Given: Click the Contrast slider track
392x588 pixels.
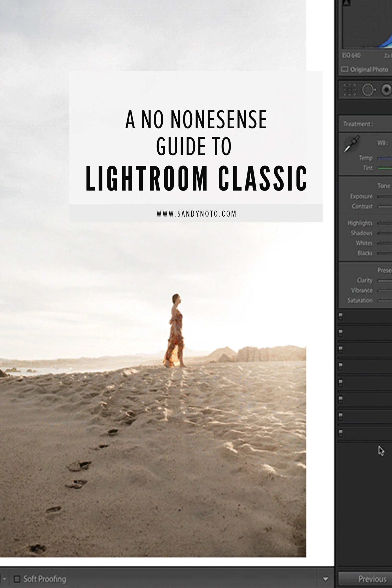Looking at the screenshot, I should coord(385,206).
